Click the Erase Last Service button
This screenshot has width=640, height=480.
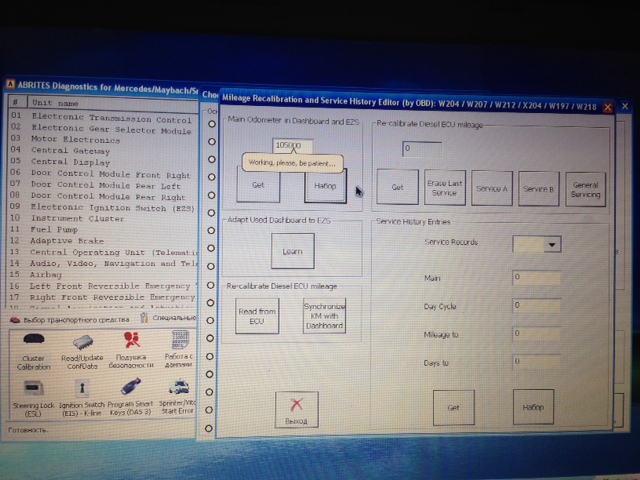coord(444,188)
